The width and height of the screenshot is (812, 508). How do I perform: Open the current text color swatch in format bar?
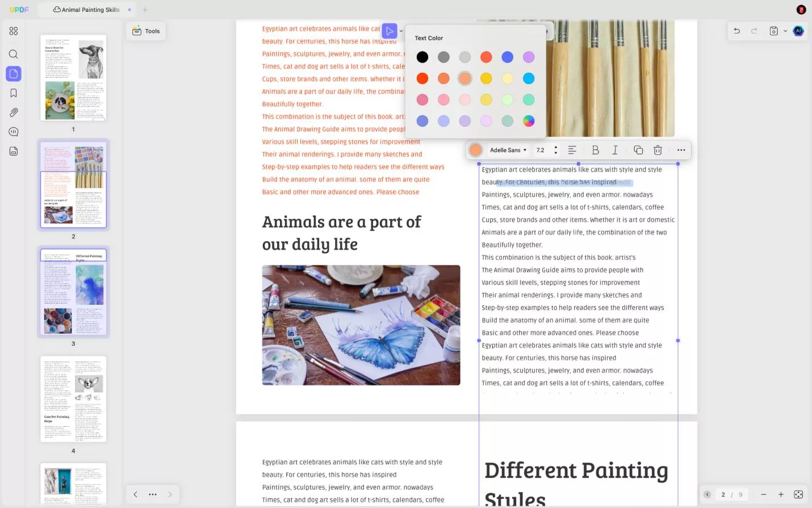click(x=475, y=150)
